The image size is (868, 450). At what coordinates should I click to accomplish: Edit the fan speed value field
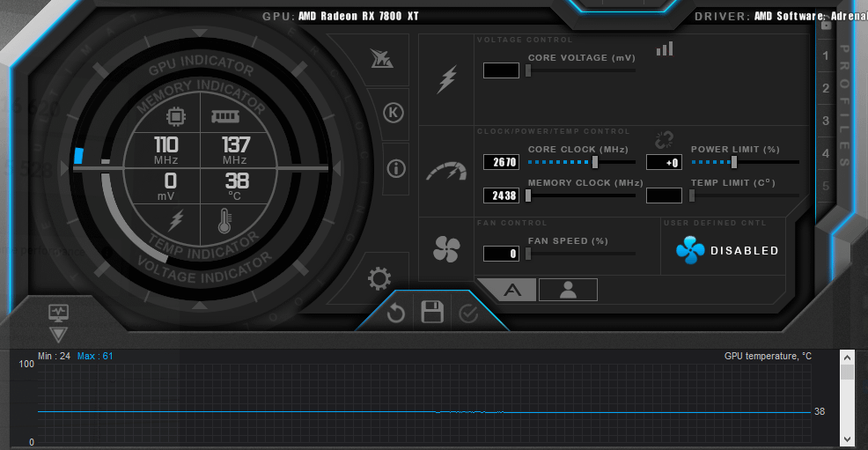click(x=501, y=254)
